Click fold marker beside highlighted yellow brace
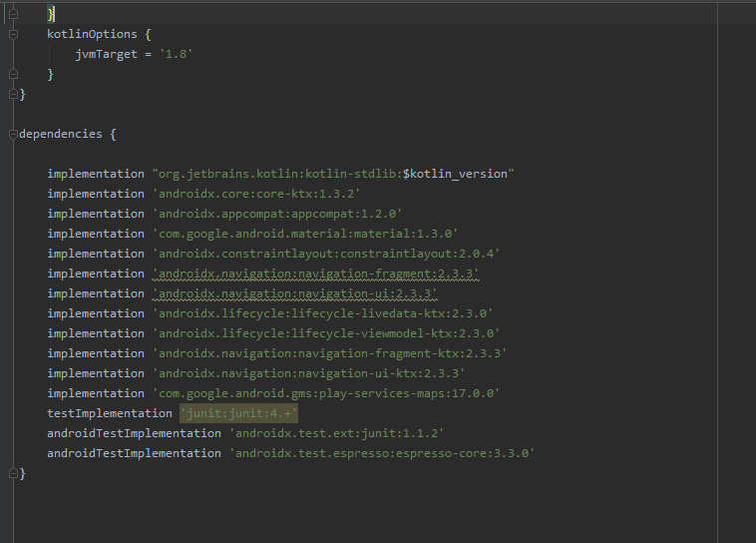The height and width of the screenshot is (543, 756). tap(14, 15)
